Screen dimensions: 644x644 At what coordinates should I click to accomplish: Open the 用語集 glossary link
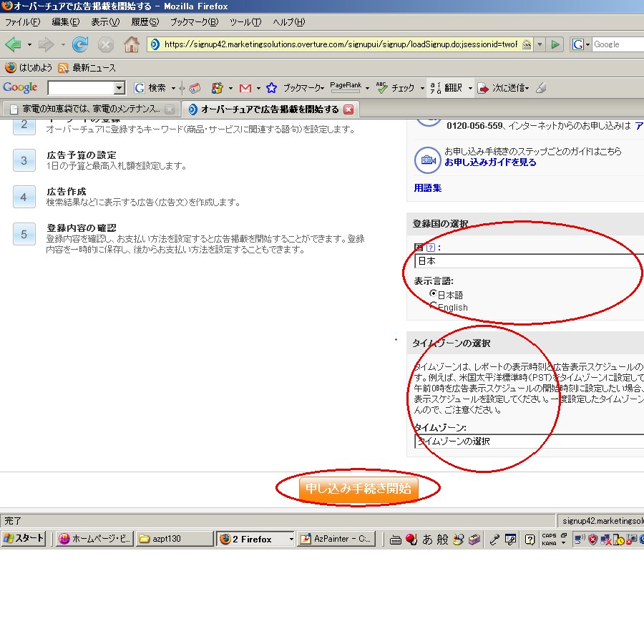(x=428, y=187)
